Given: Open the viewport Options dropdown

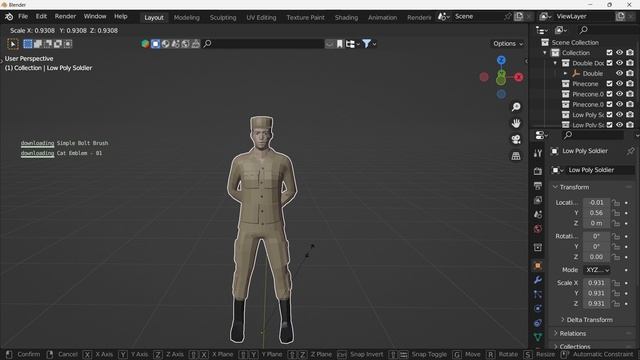Looking at the screenshot, I should coord(507,44).
